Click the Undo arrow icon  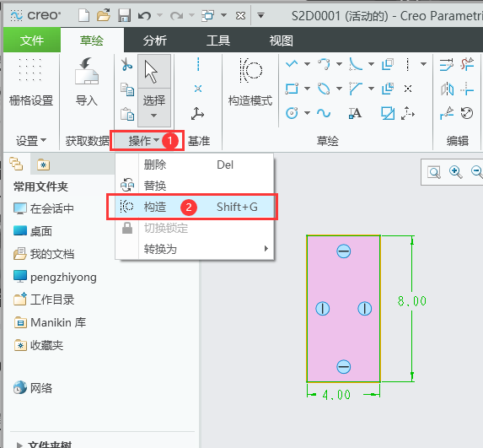coord(144,15)
